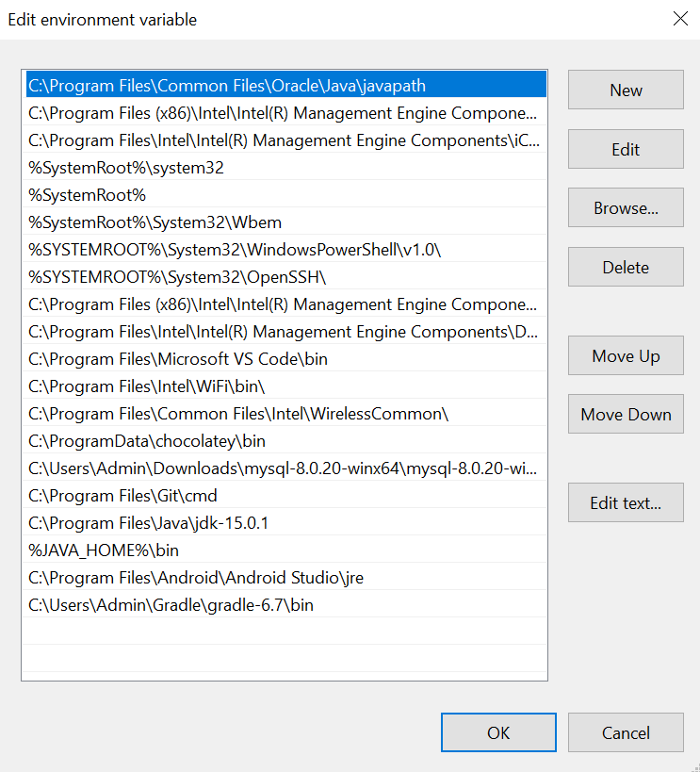Click the New button
The image size is (700, 772).
[x=626, y=90]
